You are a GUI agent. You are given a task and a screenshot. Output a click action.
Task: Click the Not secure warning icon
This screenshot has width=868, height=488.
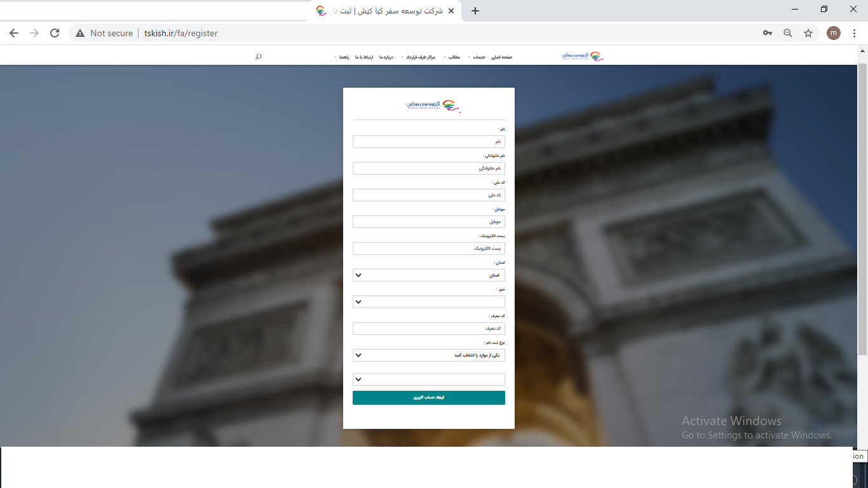[x=80, y=33]
